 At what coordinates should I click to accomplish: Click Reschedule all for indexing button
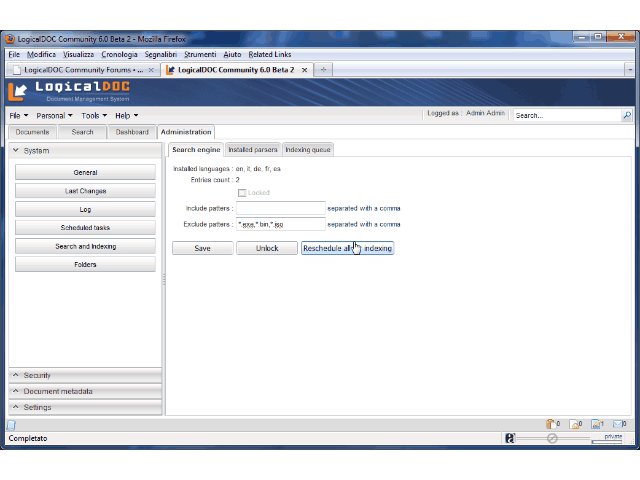pos(347,248)
